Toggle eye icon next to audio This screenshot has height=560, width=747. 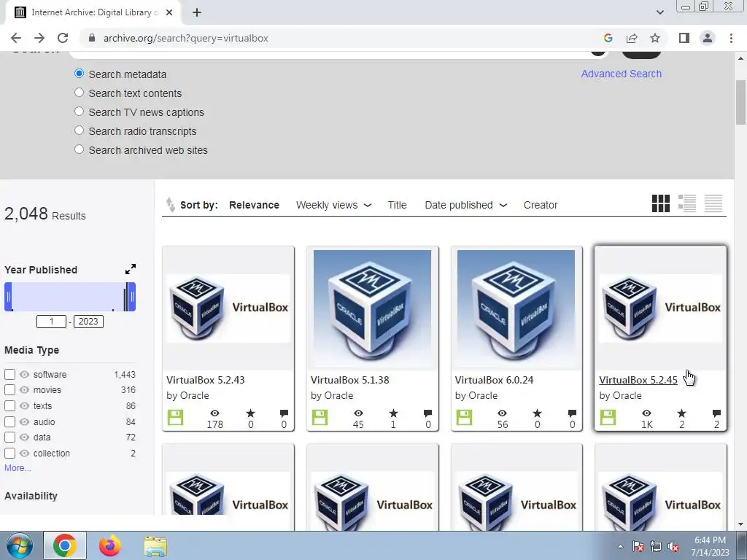coord(24,422)
